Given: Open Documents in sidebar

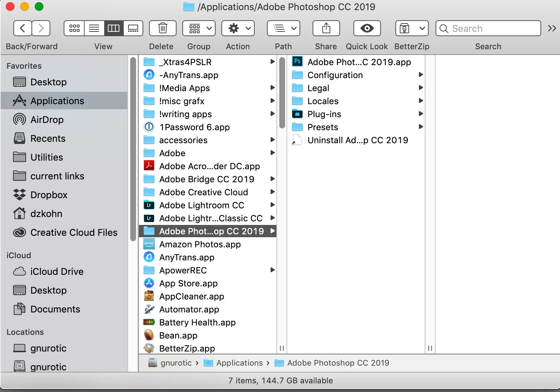Looking at the screenshot, I should click(64, 309).
